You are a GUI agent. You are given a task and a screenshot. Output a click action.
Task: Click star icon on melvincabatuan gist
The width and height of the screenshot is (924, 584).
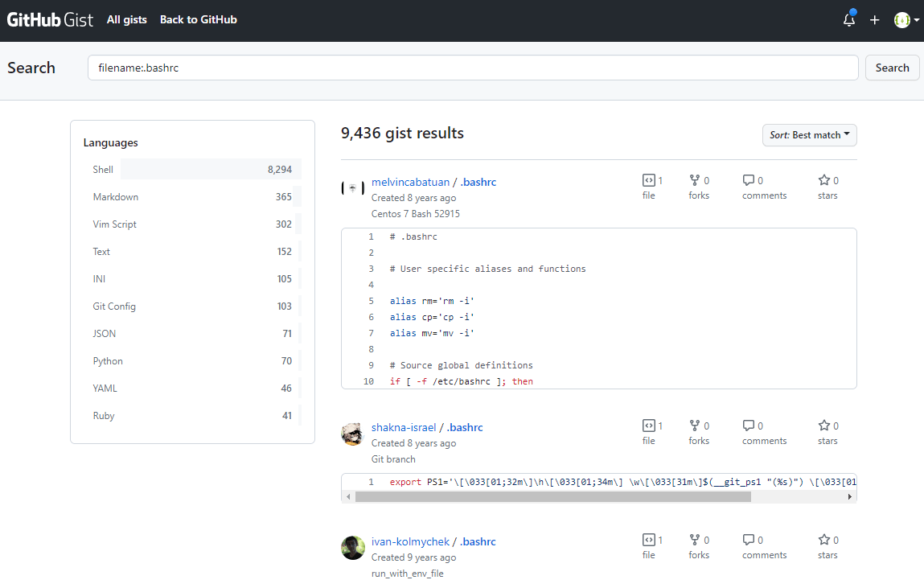click(x=823, y=179)
